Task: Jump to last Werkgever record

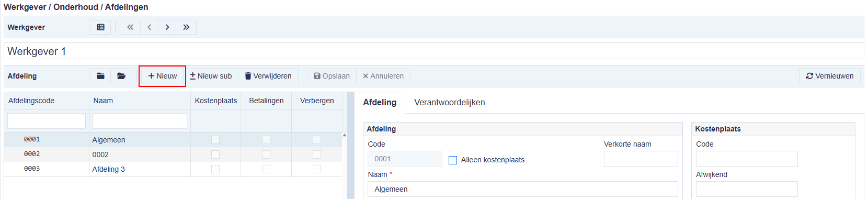Action: 186,27
